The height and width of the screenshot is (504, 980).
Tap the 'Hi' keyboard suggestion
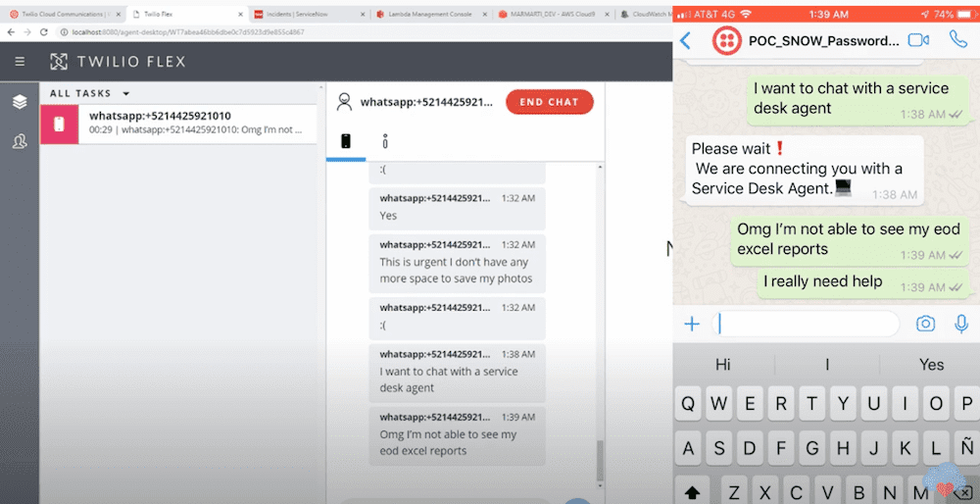pos(723,365)
